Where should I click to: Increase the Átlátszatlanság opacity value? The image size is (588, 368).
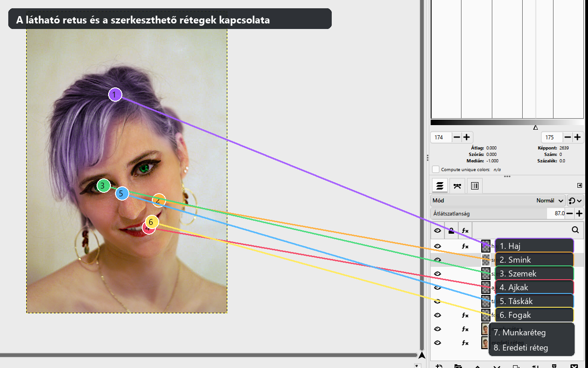coord(579,213)
